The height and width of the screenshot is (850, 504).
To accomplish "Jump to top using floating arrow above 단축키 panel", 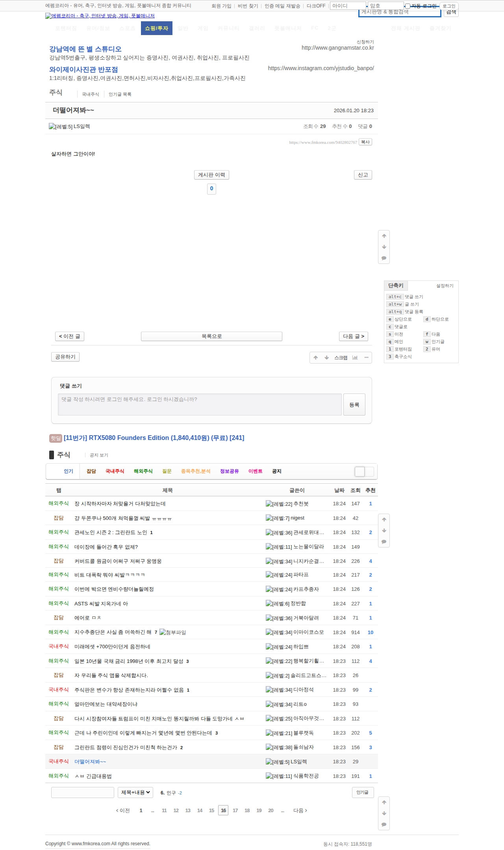I will coord(384,236).
